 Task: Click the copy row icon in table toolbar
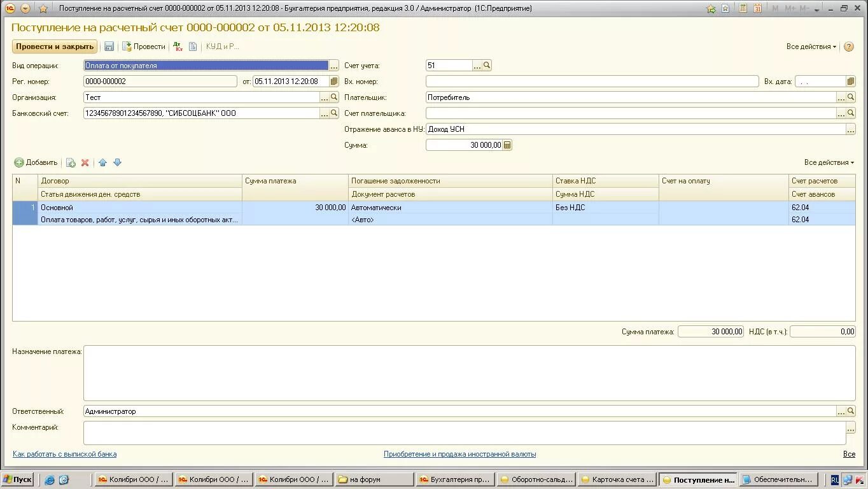coord(71,162)
